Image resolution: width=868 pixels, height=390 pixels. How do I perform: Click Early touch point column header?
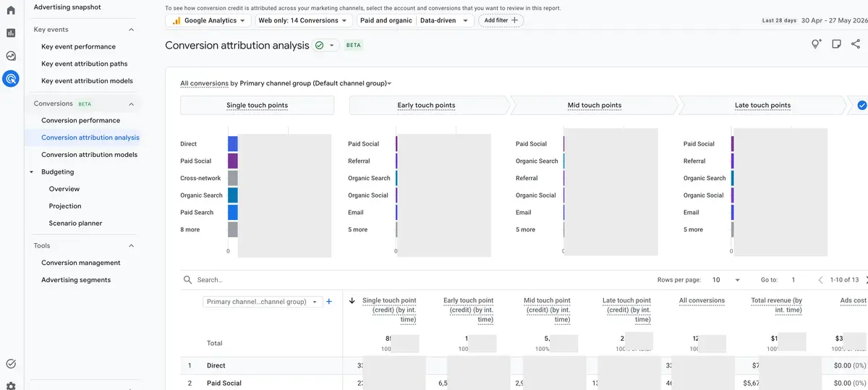coord(468,310)
